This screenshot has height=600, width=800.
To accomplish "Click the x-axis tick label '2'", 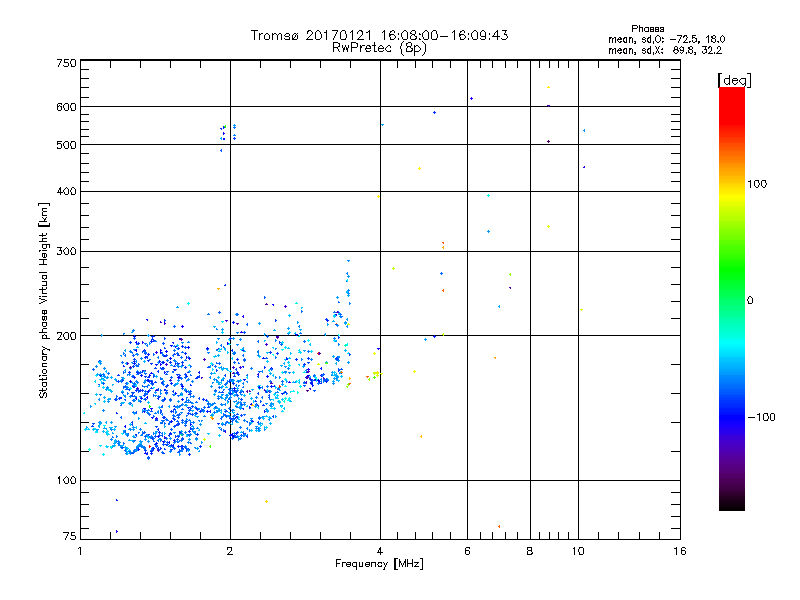I will pos(230,551).
